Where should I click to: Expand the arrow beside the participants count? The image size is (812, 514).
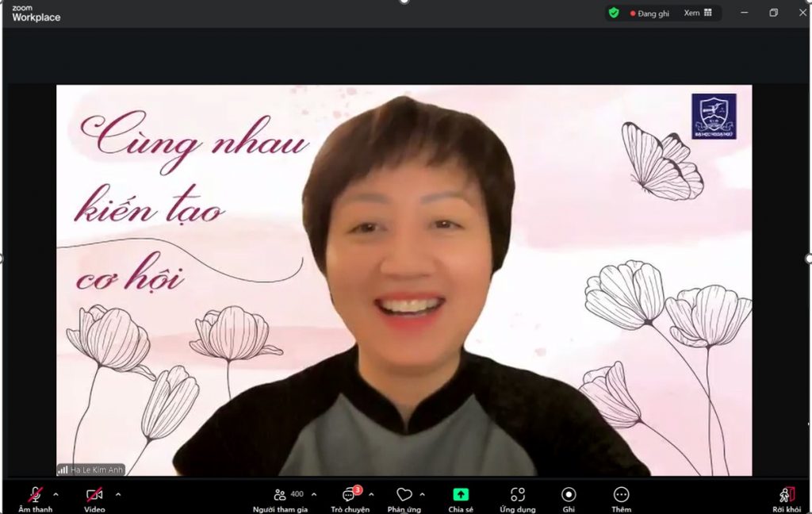click(314, 494)
